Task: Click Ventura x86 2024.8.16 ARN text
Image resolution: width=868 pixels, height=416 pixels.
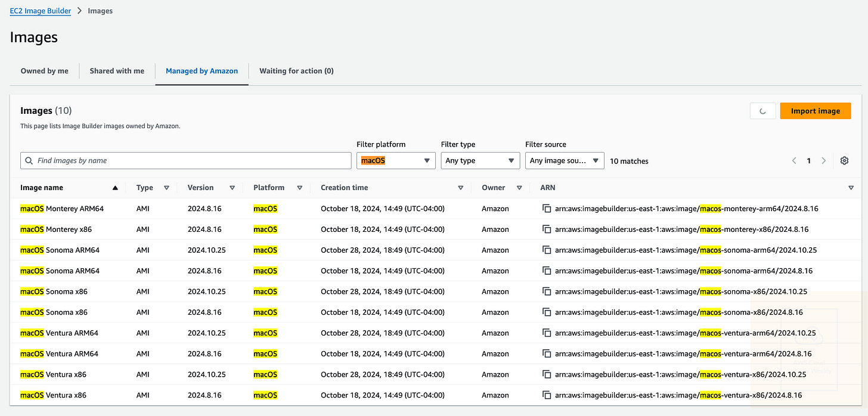Action: (x=678, y=395)
